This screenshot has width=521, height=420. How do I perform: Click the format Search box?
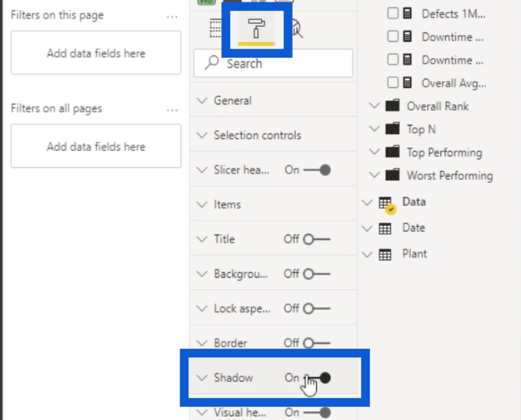point(273,63)
